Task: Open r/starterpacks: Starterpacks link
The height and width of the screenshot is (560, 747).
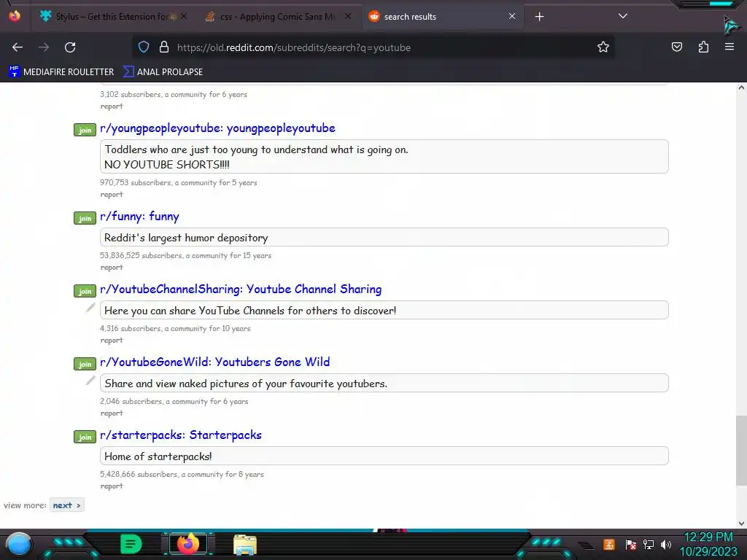Action: click(181, 435)
